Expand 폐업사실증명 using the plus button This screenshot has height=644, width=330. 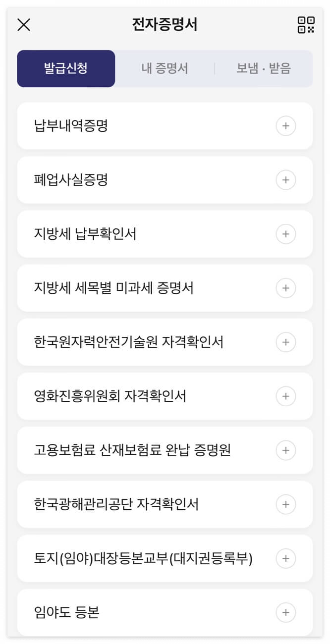pyautogui.click(x=286, y=180)
